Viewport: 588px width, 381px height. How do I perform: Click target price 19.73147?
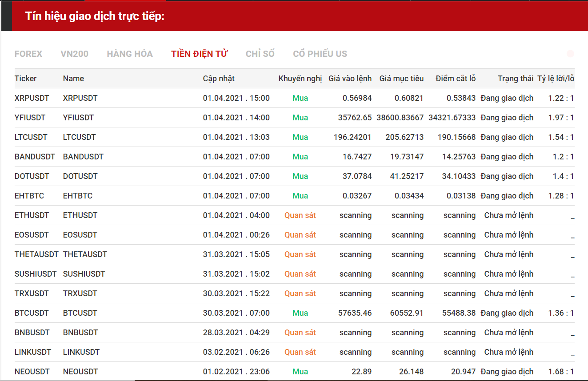pyautogui.click(x=407, y=157)
